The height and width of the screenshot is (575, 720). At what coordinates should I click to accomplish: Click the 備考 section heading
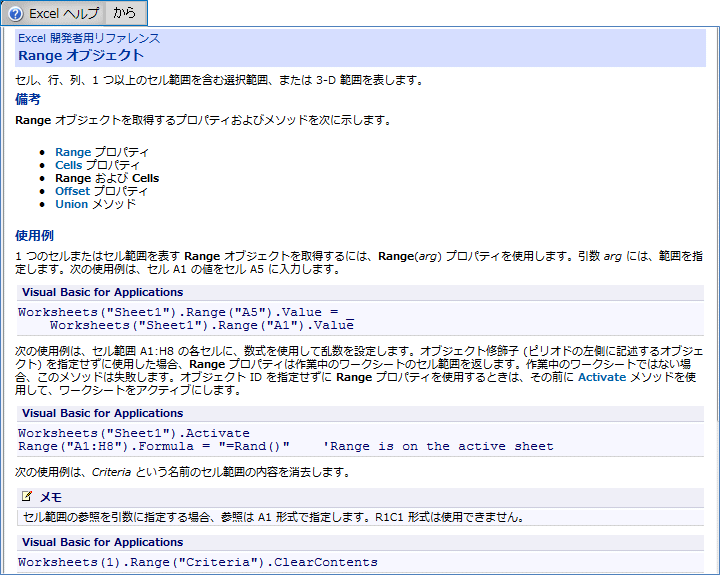[28, 99]
